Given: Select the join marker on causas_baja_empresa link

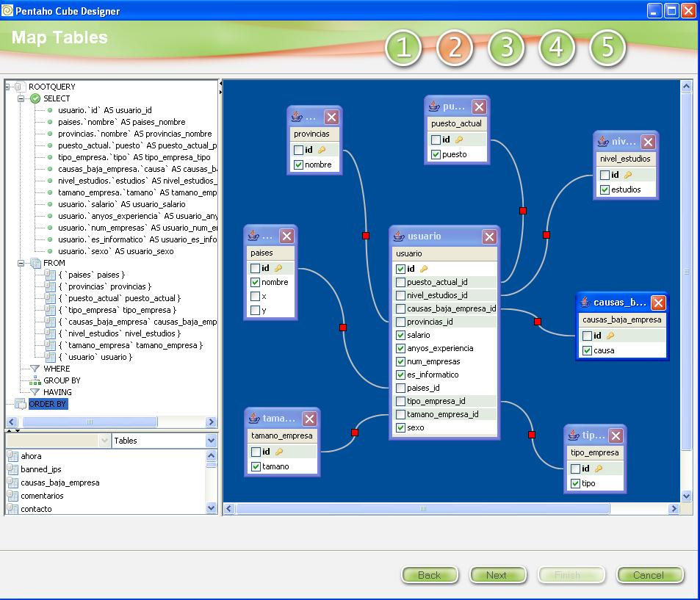Looking at the screenshot, I should (538, 322).
